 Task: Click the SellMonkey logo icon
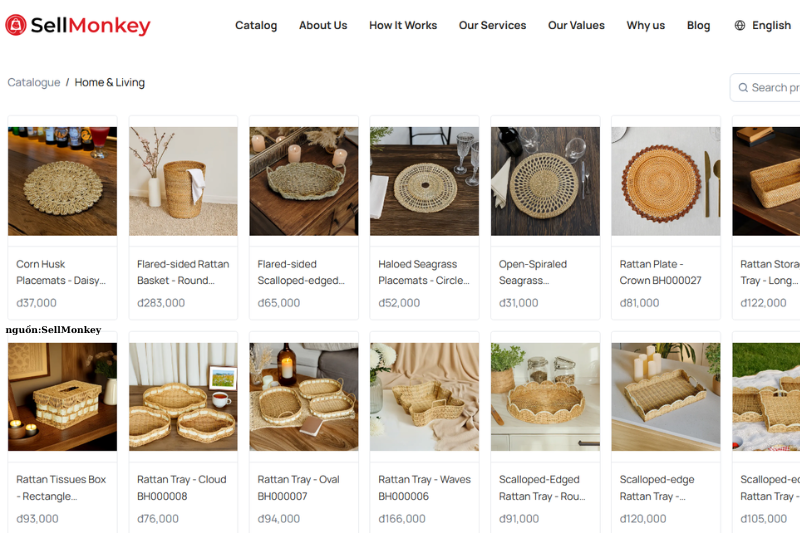15,25
